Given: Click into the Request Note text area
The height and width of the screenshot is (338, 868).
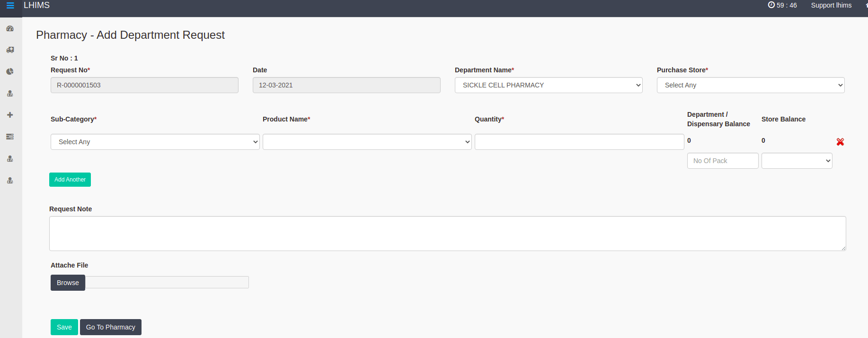Looking at the screenshot, I should click(447, 234).
